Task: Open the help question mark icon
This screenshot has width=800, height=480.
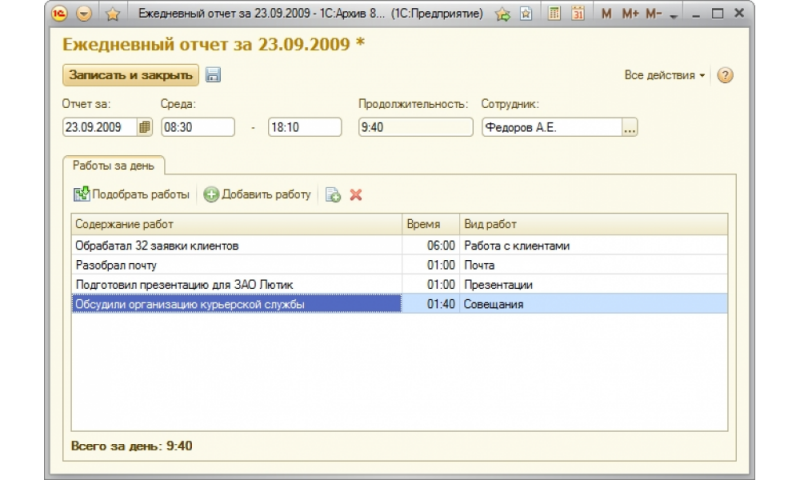Action: [726, 76]
